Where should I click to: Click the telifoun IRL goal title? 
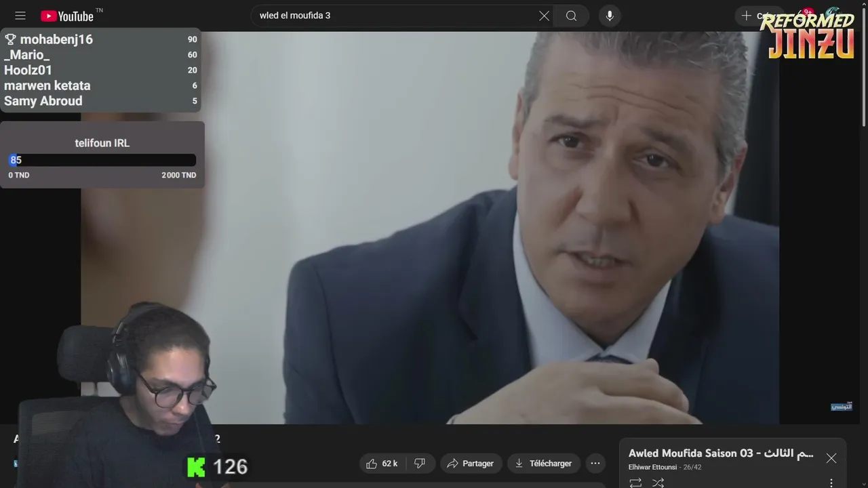pyautogui.click(x=102, y=143)
